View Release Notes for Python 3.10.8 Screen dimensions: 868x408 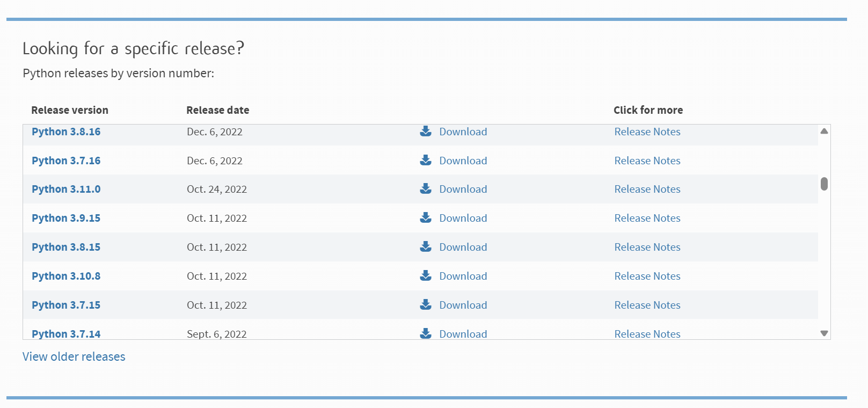[x=647, y=276]
